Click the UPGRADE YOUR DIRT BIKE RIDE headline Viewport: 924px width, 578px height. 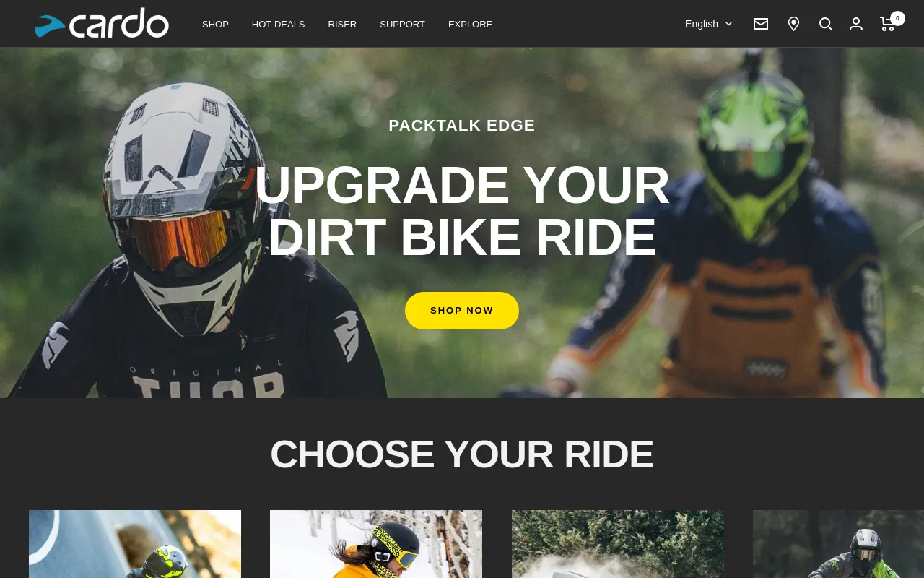coord(462,211)
